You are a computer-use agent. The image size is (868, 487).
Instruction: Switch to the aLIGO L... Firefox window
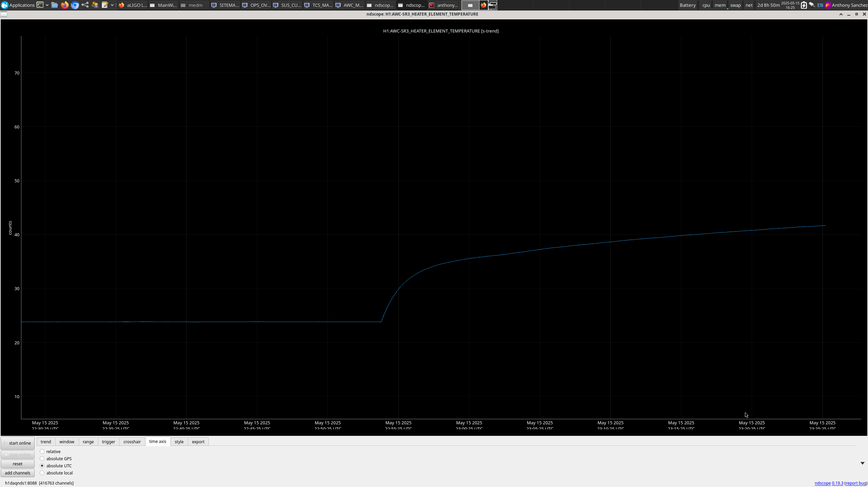pos(133,5)
